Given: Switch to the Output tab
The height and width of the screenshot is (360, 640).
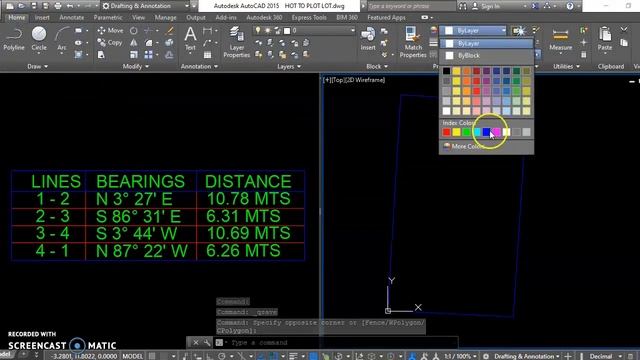Looking at the screenshot, I should tap(196, 18).
